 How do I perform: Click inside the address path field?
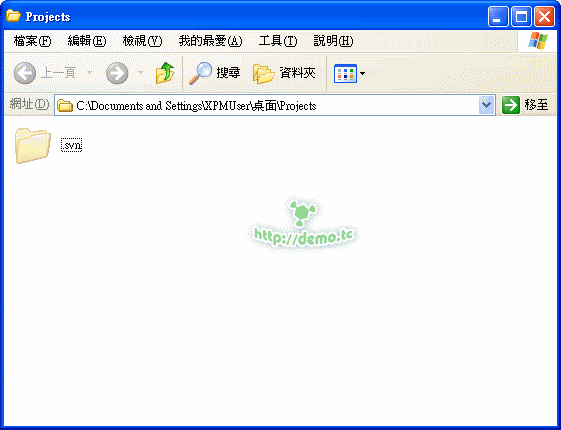point(275,105)
